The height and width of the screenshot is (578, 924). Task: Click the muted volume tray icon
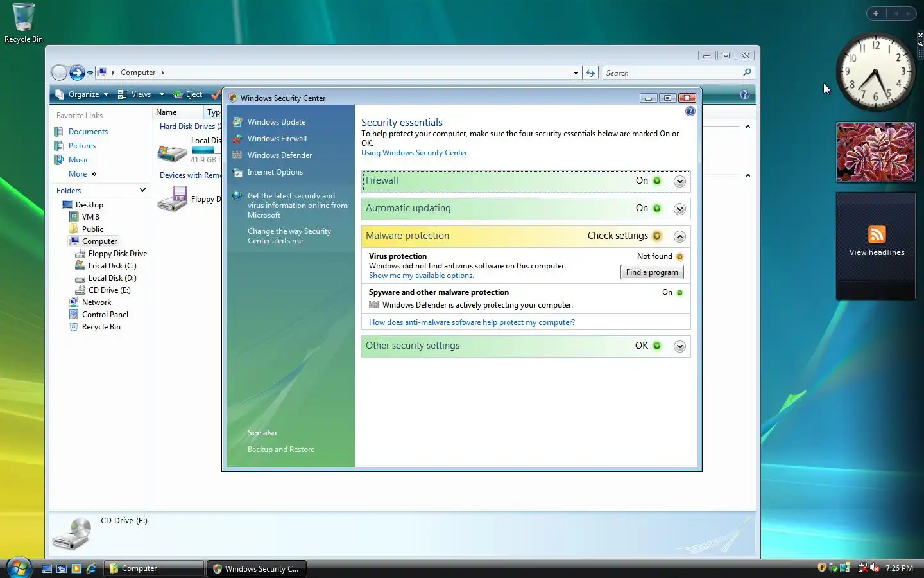[x=875, y=568]
